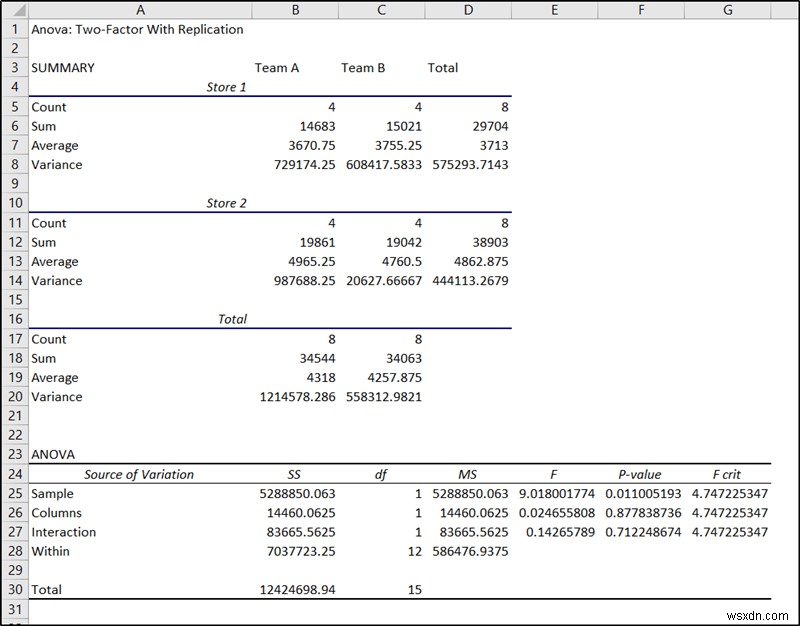Select column G header
Viewport: 800px width, 626px height.
coord(727,9)
